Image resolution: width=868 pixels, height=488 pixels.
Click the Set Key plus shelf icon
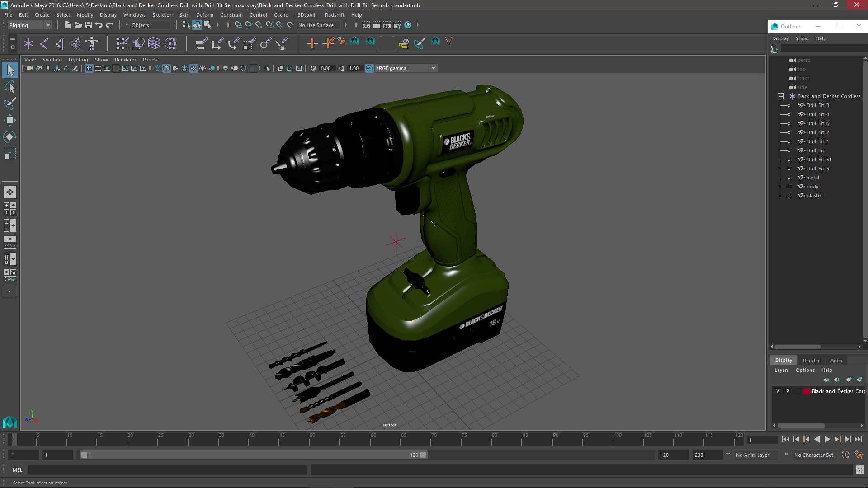point(312,43)
